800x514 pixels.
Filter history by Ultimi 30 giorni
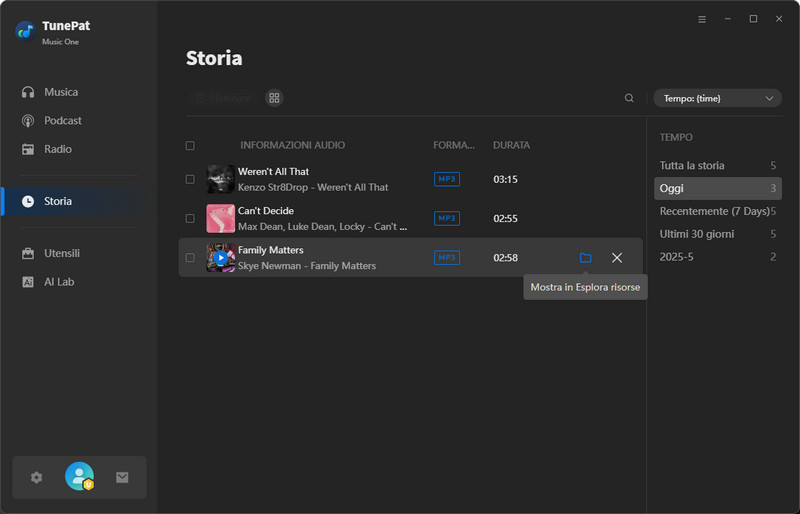point(696,234)
